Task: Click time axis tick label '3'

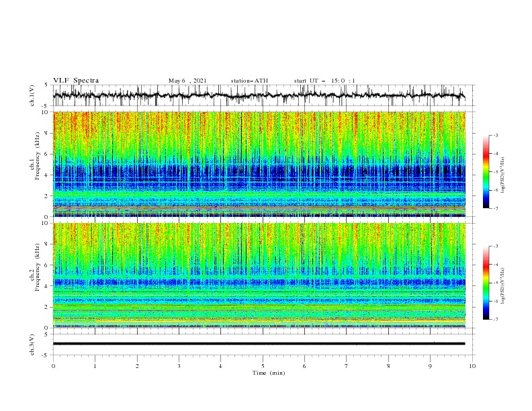Action: (x=179, y=366)
